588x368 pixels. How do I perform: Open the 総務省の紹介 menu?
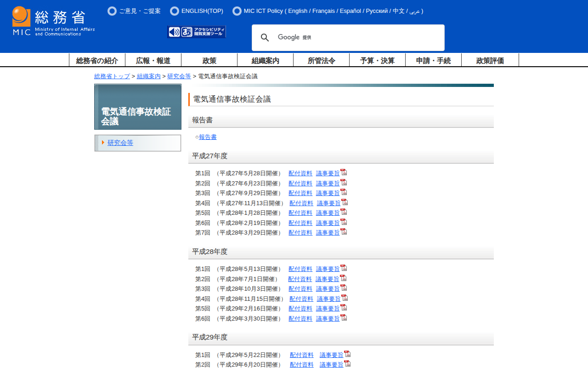(x=97, y=60)
